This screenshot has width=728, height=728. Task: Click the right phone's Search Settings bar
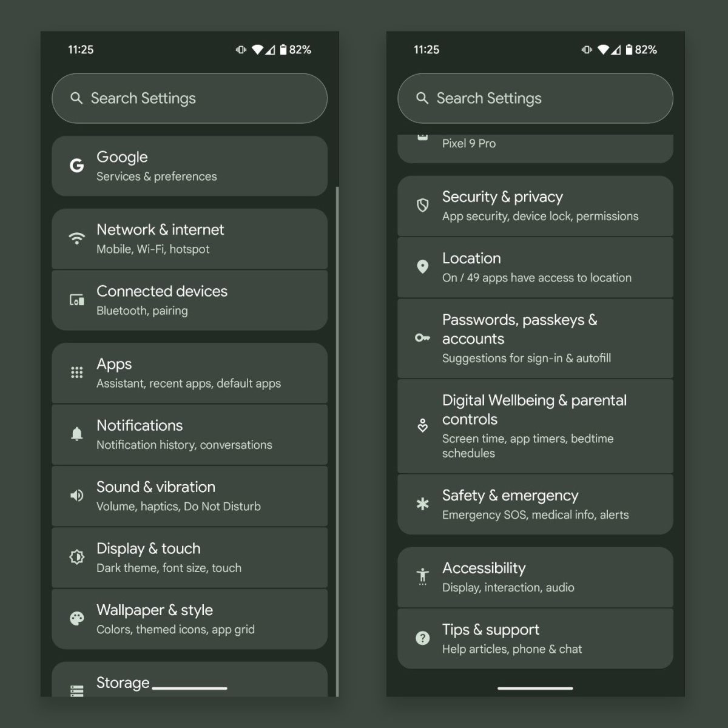pyautogui.click(x=535, y=98)
